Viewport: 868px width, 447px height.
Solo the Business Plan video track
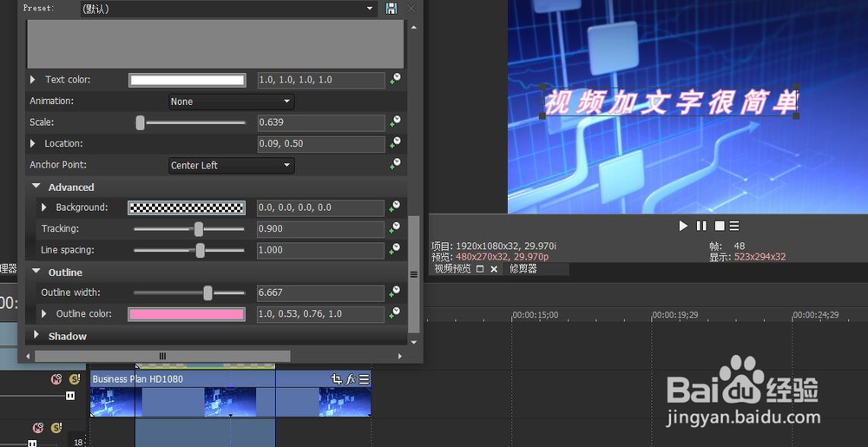tap(74, 379)
